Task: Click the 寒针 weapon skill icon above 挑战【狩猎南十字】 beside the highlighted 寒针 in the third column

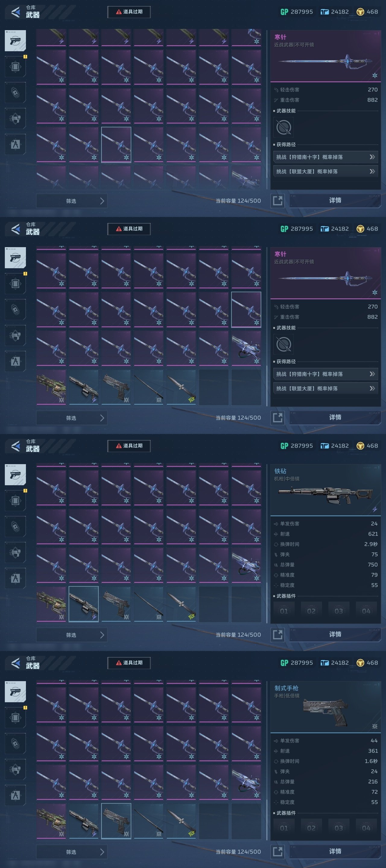Action: tap(283, 127)
